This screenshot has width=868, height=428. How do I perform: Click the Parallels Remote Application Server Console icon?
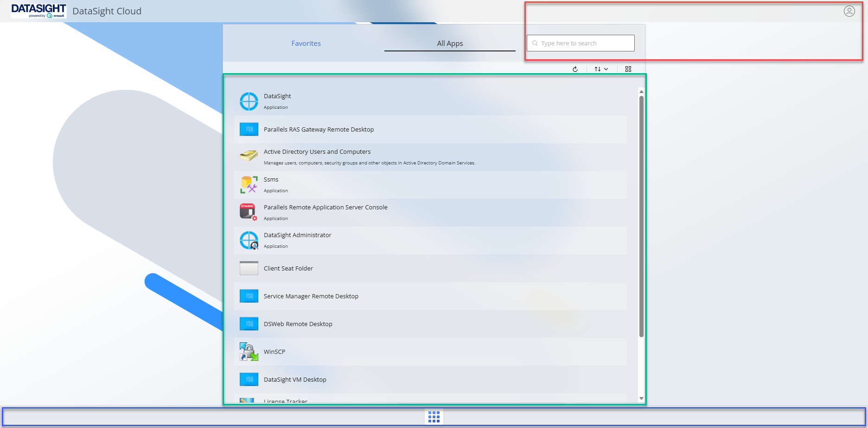coord(249,212)
